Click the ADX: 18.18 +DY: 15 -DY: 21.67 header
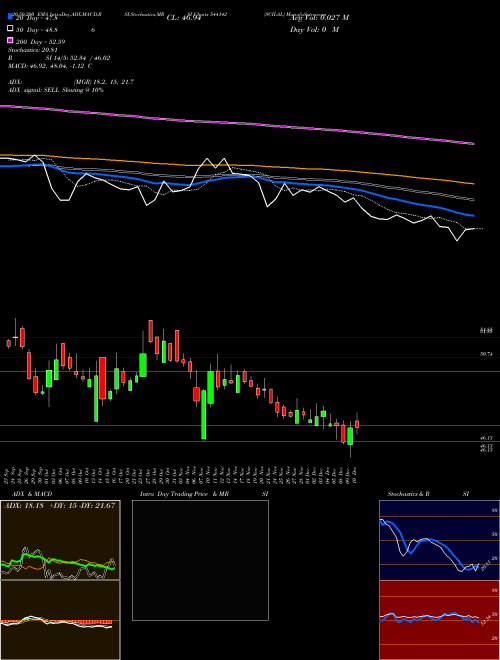Screen dimensions: 500x660 (59, 505)
